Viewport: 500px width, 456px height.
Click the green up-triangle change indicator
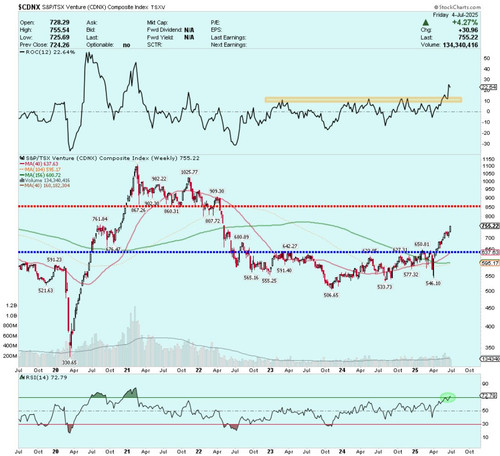point(425,23)
